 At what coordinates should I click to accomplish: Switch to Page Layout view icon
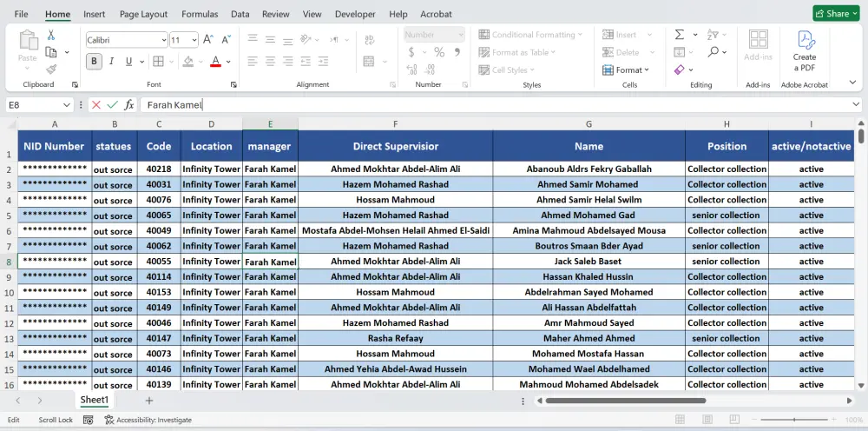(x=707, y=420)
